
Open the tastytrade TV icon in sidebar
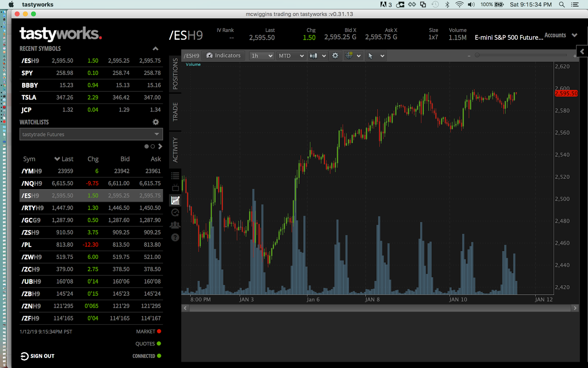(175, 188)
